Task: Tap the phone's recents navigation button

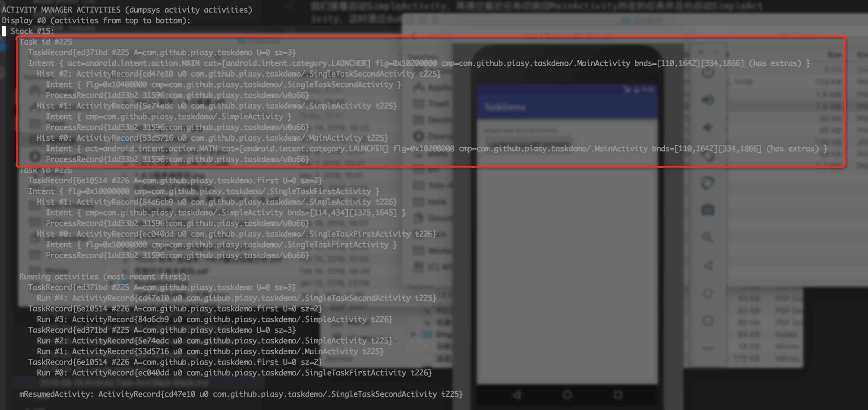Action: (x=618, y=394)
